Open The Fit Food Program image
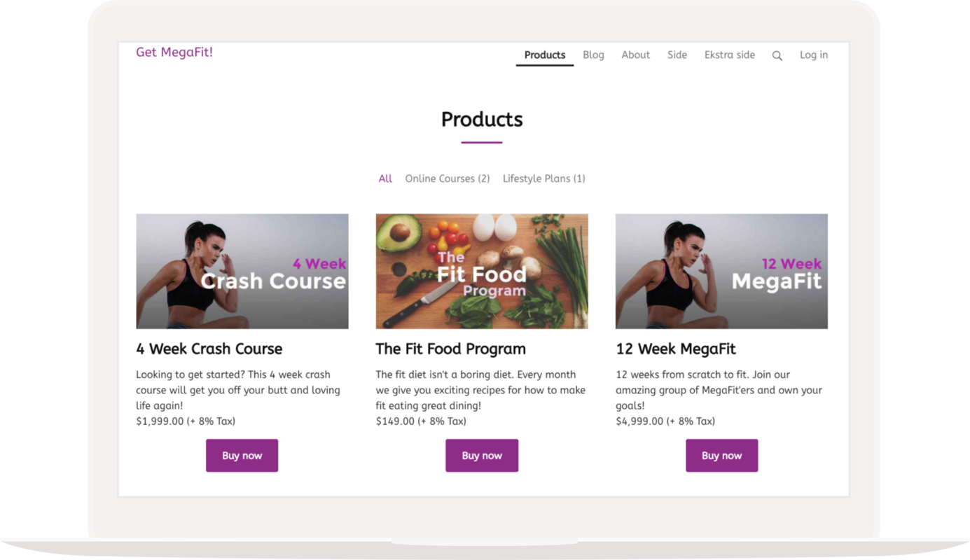This screenshot has height=560, width=970. [x=482, y=272]
